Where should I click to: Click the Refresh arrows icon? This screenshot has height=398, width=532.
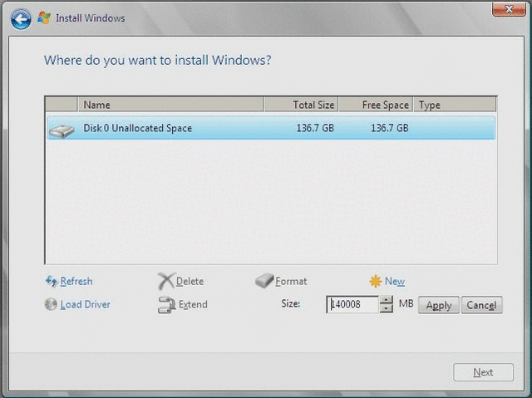pyautogui.click(x=52, y=281)
